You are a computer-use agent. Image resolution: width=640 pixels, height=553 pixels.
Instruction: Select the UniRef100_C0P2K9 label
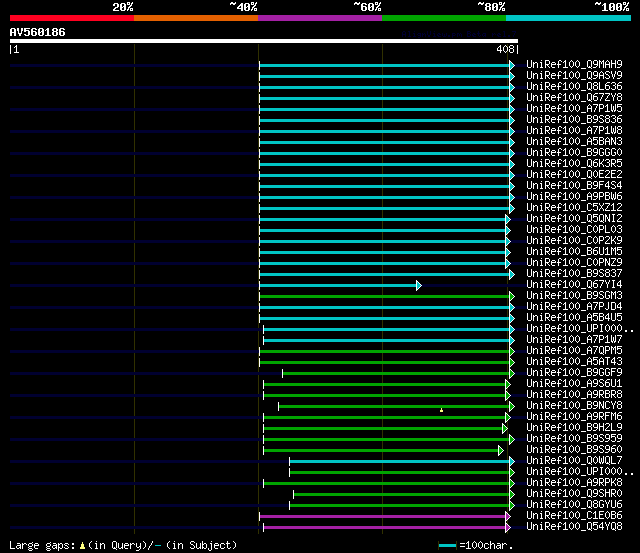(x=574, y=241)
